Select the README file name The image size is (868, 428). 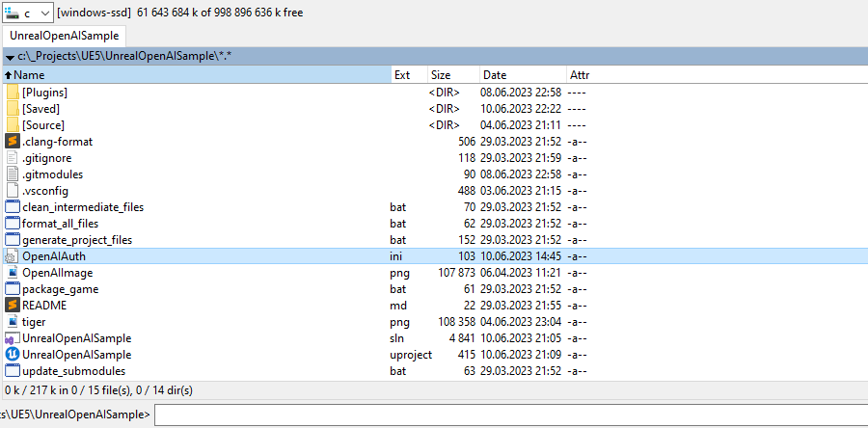pyautogui.click(x=44, y=306)
